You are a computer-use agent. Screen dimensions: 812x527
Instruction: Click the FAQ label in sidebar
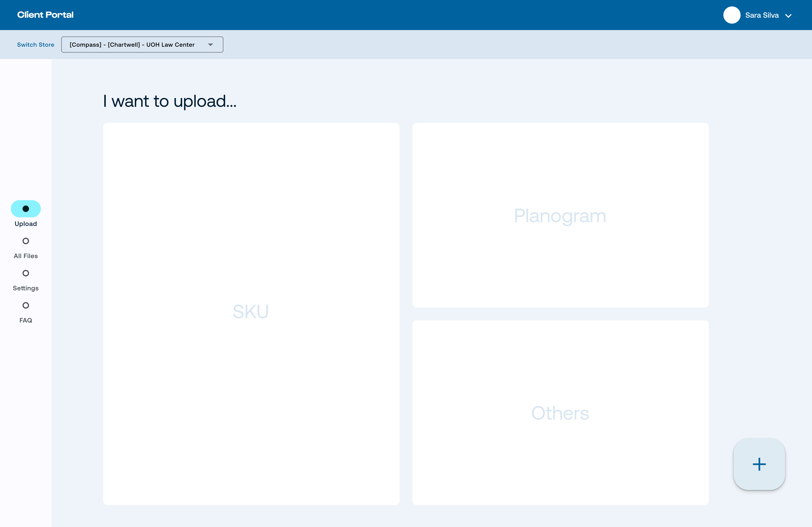(x=26, y=320)
